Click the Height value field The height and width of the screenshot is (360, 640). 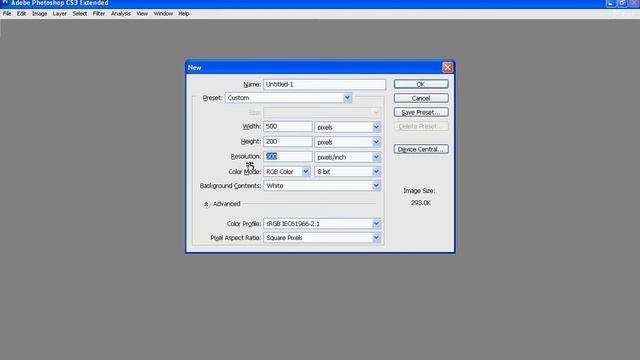288,142
